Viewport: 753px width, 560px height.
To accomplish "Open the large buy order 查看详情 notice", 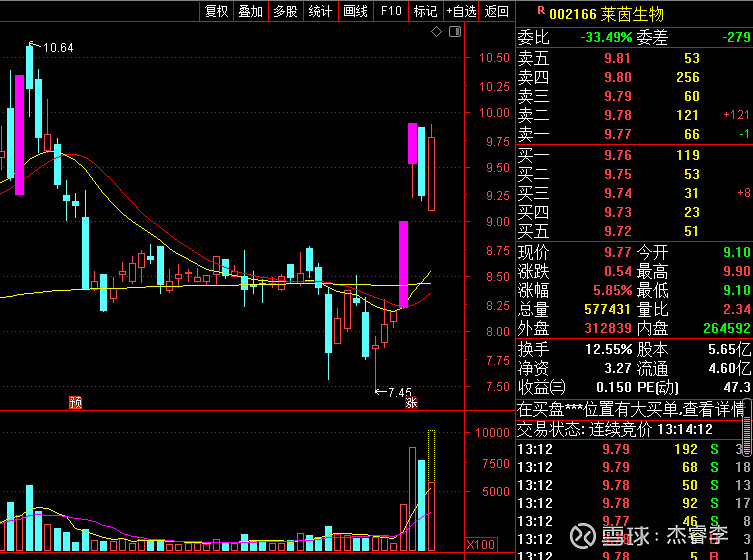I will click(632, 409).
